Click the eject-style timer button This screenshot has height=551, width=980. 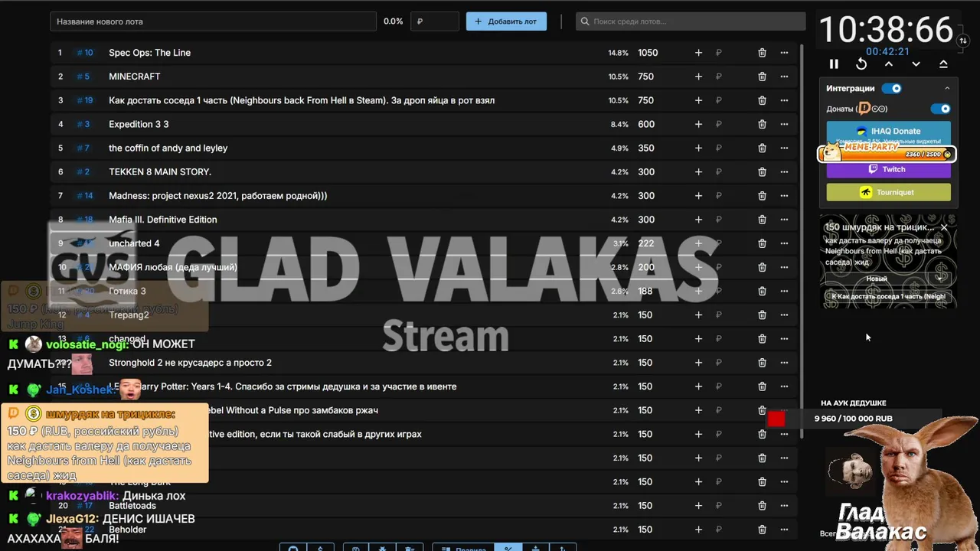point(943,64)
